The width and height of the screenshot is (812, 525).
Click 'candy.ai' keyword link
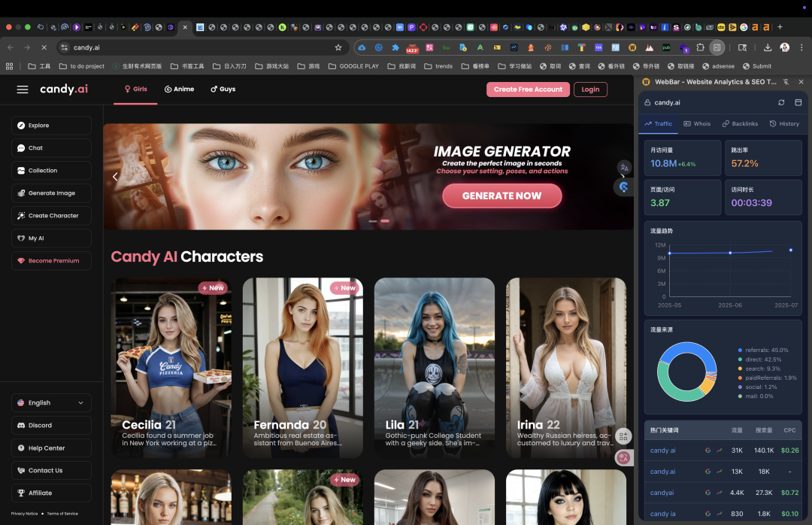(x=663, y=472)
